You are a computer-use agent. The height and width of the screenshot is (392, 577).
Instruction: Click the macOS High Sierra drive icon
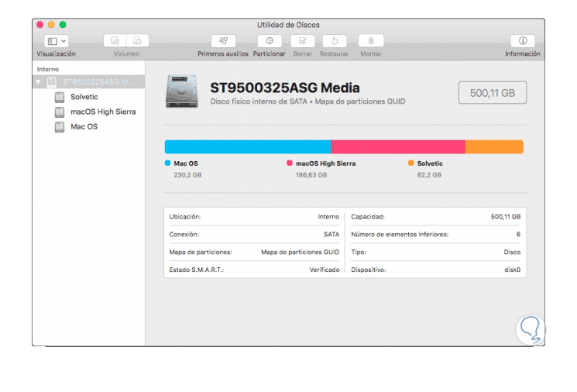(x=59, y=112)
